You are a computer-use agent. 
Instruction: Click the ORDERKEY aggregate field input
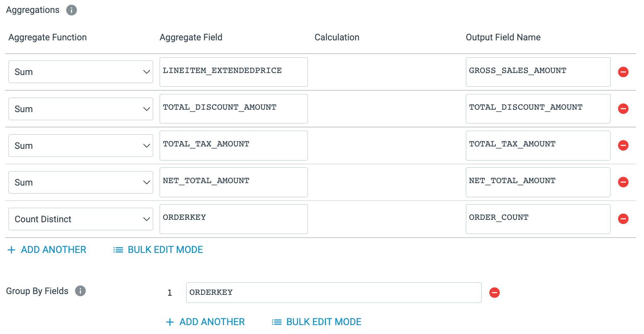point(233,219)
